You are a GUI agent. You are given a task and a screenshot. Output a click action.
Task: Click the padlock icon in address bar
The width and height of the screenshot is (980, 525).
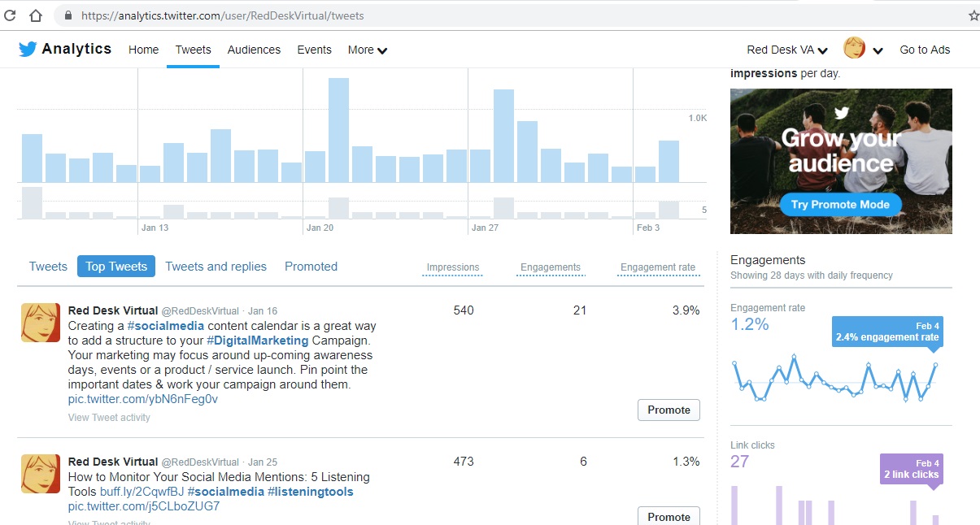tap(68, 15)
